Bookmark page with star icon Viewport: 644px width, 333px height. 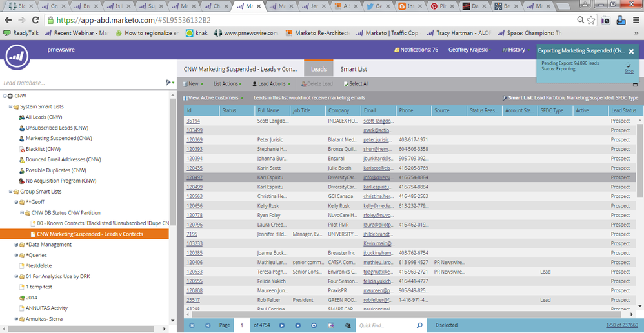[591, 20]
